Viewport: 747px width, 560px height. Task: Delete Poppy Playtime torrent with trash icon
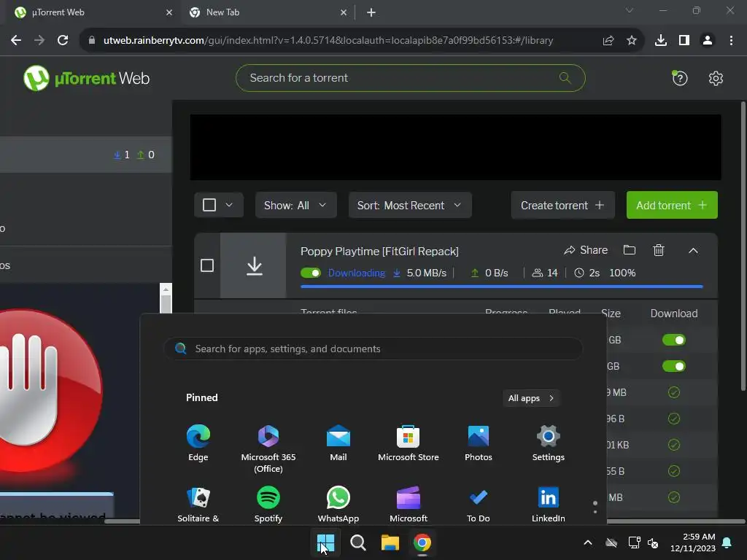[x=659, y=250]
